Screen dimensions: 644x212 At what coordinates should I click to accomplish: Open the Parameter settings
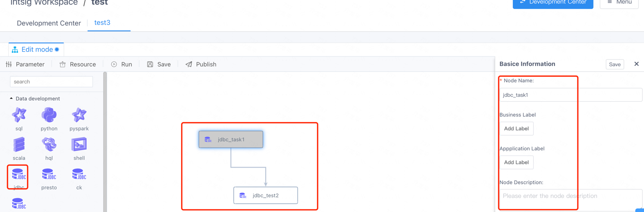(25, 64)
